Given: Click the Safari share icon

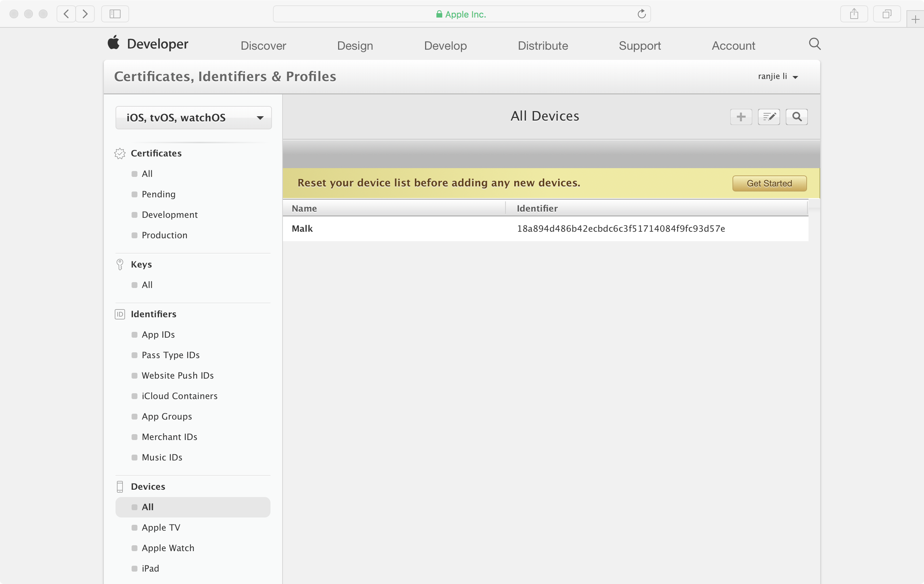Looking at the screenshot, I should coord(854,14).
